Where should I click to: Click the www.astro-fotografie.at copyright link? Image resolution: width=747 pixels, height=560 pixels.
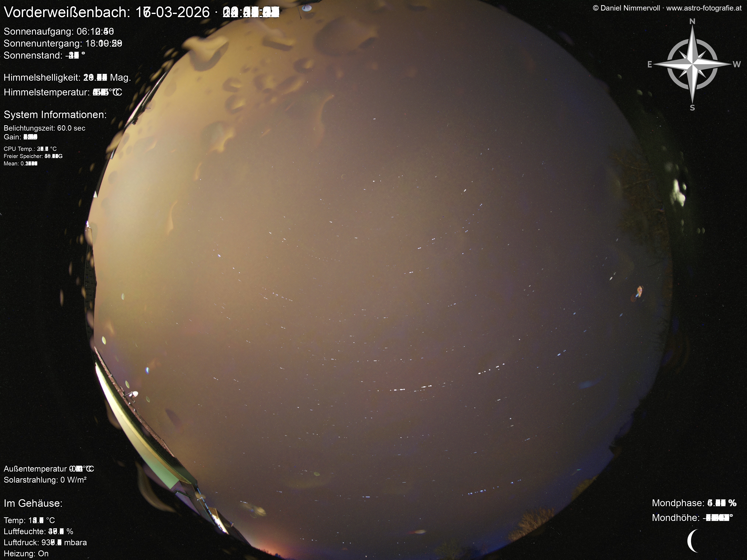pyautogui.click(x=704, y=8)
